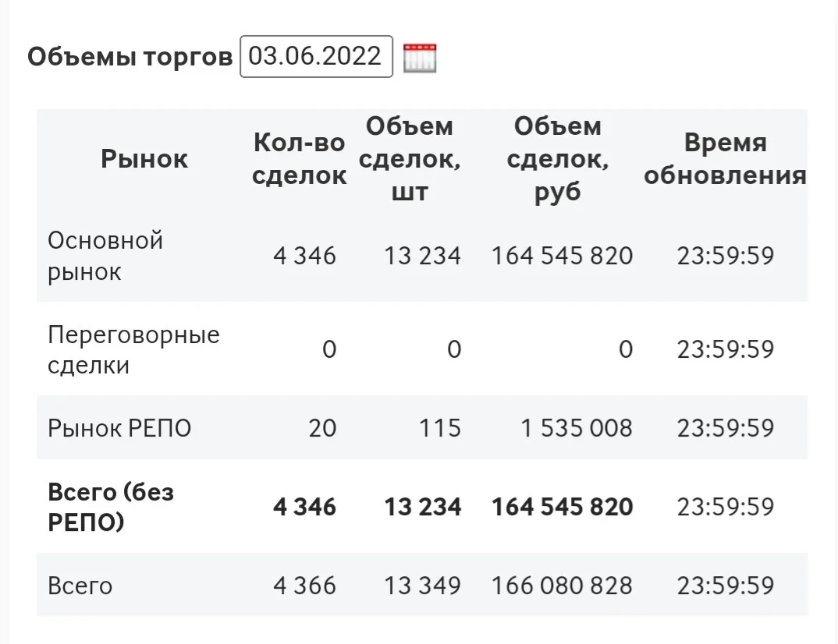Click the Объемы торгов heading
Viewport: 838px width, 644px height.
click(130, 57)
